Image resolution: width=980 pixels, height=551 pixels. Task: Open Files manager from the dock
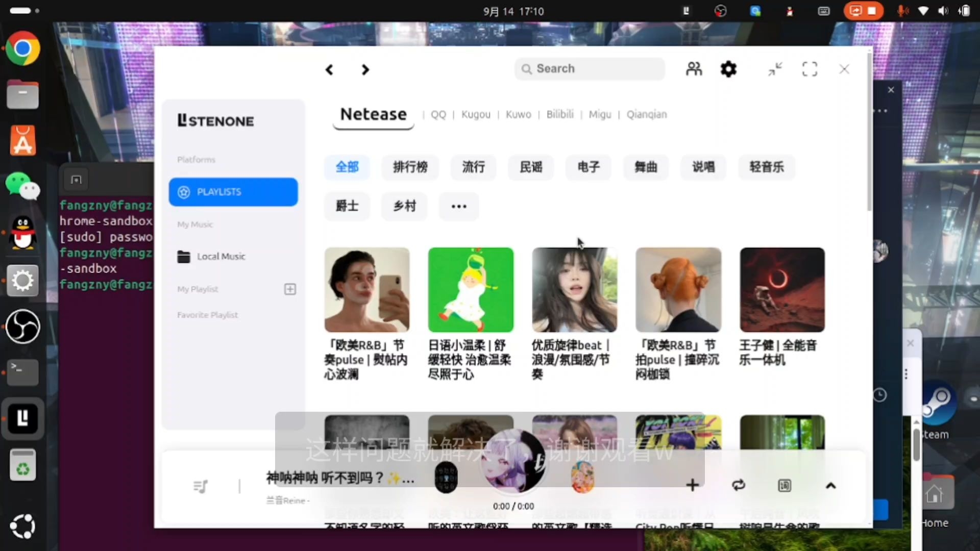22,94
